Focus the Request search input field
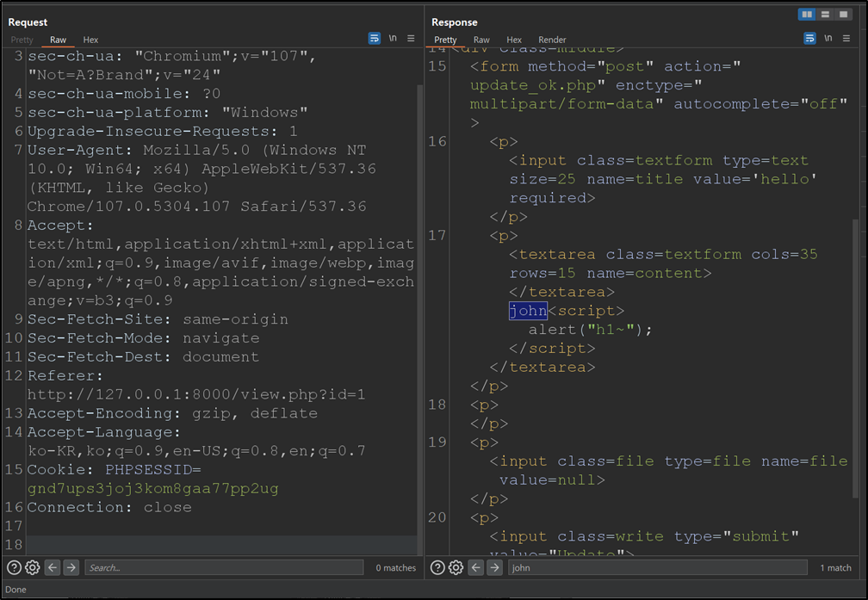Screen dimensions: 868x600 [224, 567]
